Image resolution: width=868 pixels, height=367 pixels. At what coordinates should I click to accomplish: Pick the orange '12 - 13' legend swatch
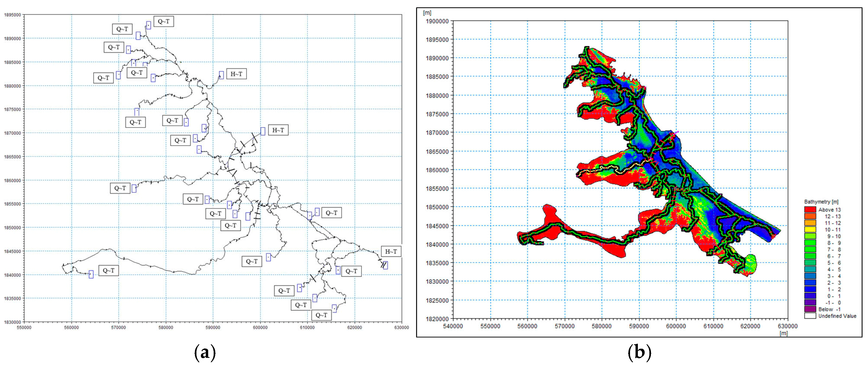(x=810, y=216)
